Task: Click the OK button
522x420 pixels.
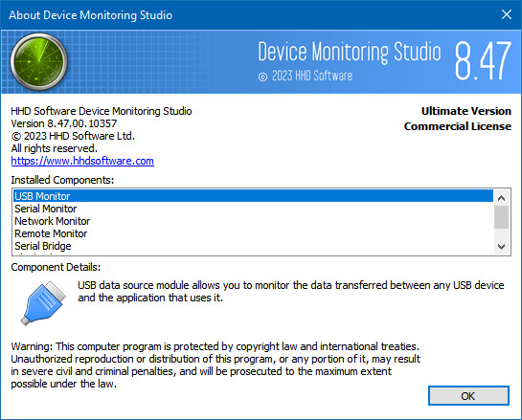Action: pyautogui.click(x=468, y=396)
